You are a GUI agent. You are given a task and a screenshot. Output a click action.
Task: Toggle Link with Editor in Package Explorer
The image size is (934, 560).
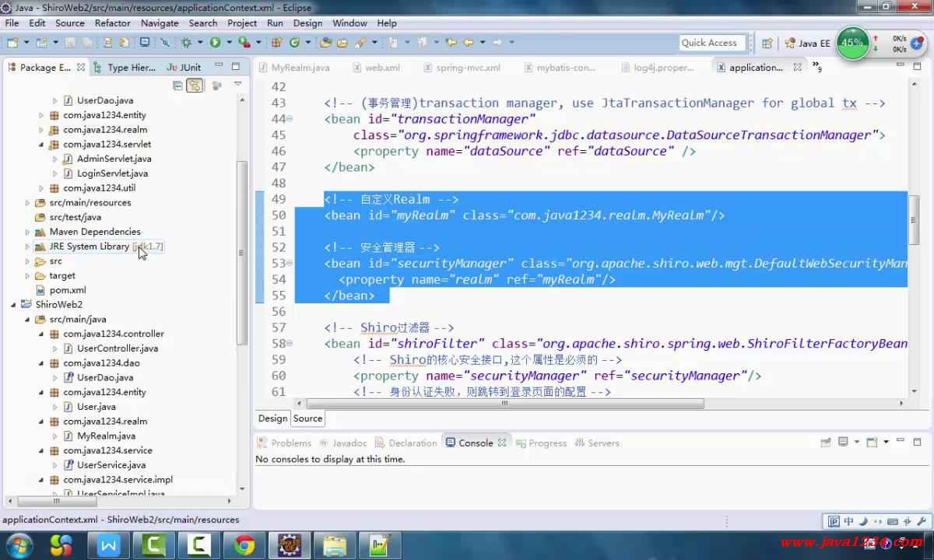[x=194, y=86]
